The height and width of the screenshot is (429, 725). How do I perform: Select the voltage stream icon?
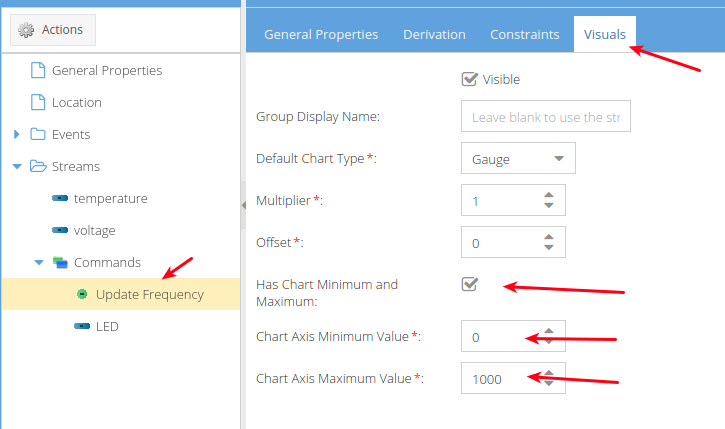click(x=60, y=231)
